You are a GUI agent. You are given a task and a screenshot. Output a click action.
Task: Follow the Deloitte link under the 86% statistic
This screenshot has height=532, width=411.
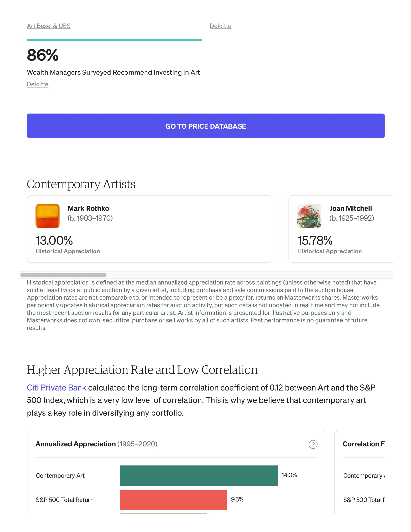(37, 84)
